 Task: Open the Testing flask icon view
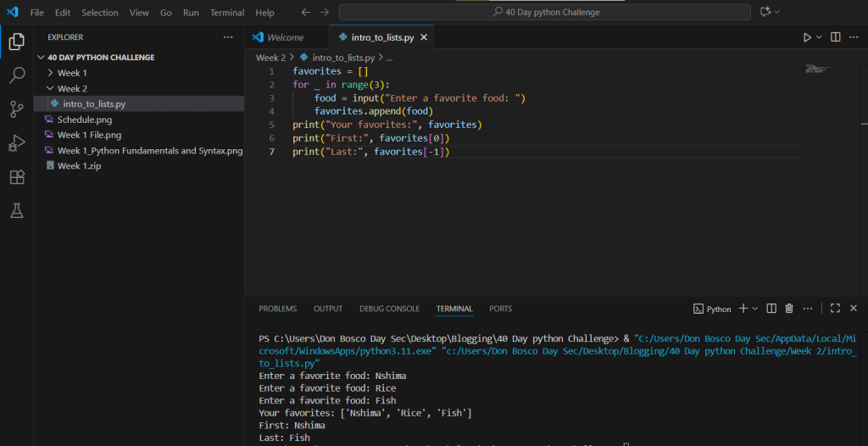[16, 211]
